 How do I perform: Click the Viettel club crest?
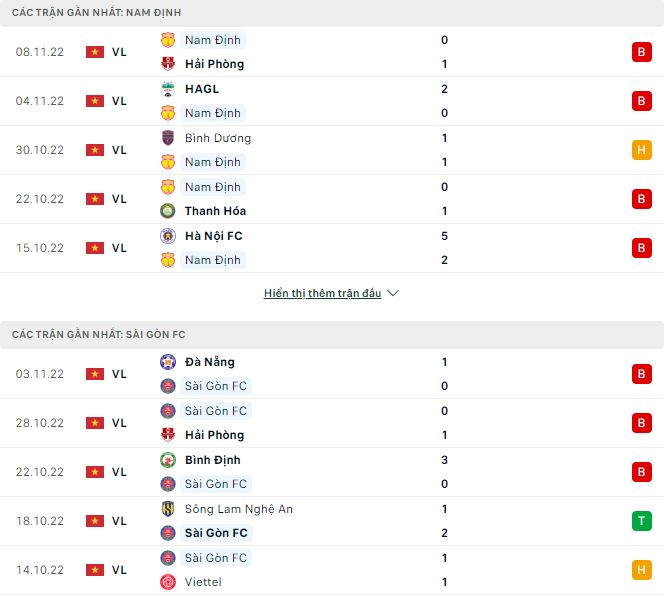tap(168, 582)
